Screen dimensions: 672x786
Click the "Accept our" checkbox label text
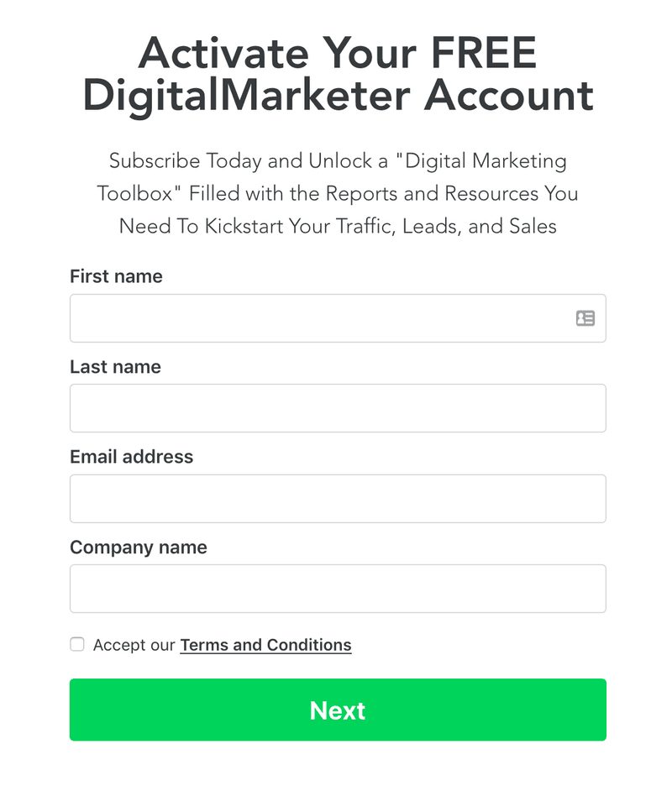[x=134, y=645]
